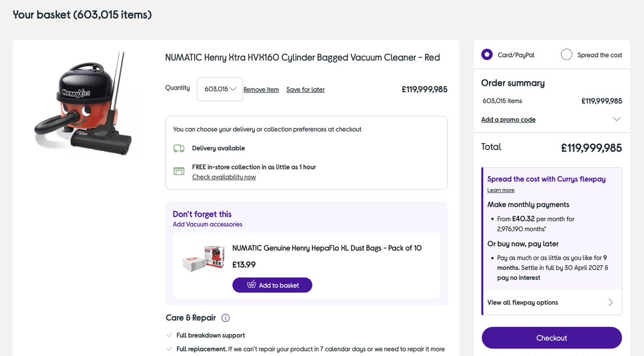The image size is (644, 356).
Task: Select the Spread the cost radio option
Action: (x=566, y=55)
